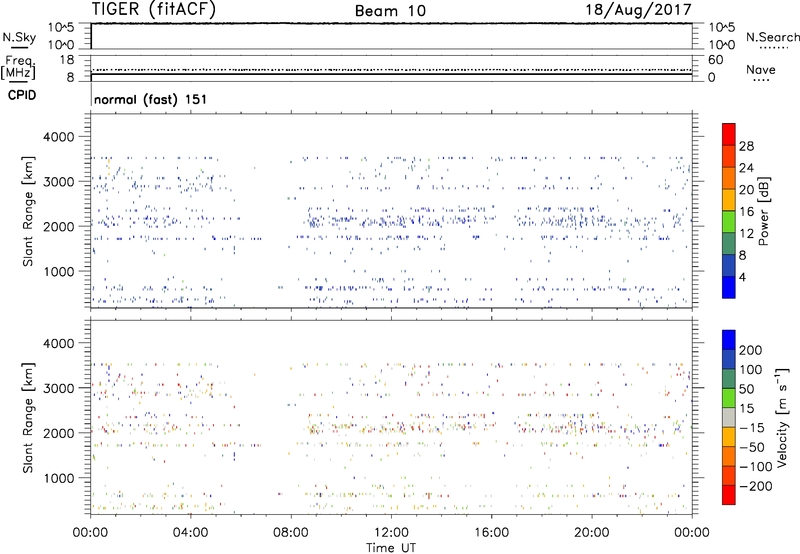
Task: Click the "TIGER (fitACF)" plot title
Action: pos(154,9)
